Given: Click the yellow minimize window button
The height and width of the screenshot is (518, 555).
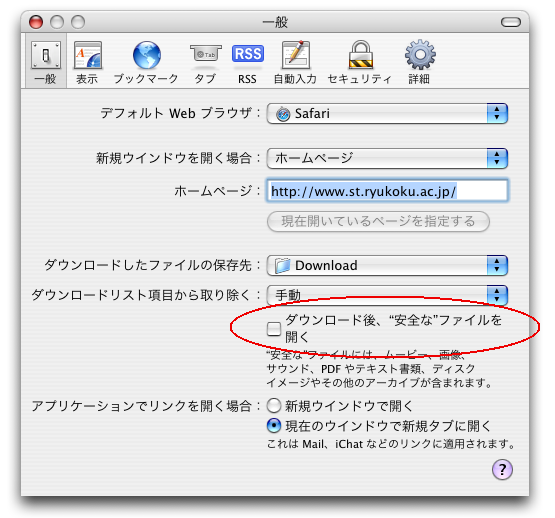Looking at the screenshot, I should [x=57, y=22].
